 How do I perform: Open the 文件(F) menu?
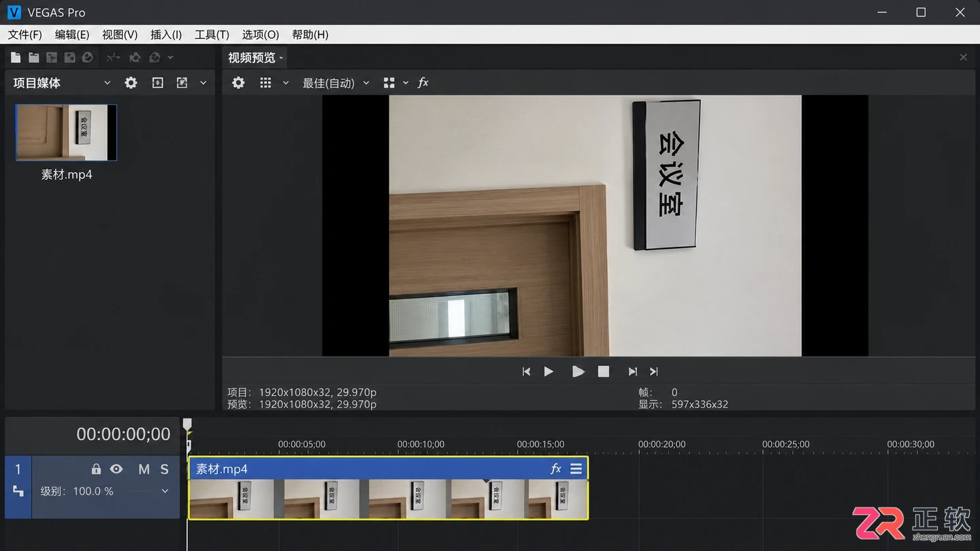click(x=24, y=35)
